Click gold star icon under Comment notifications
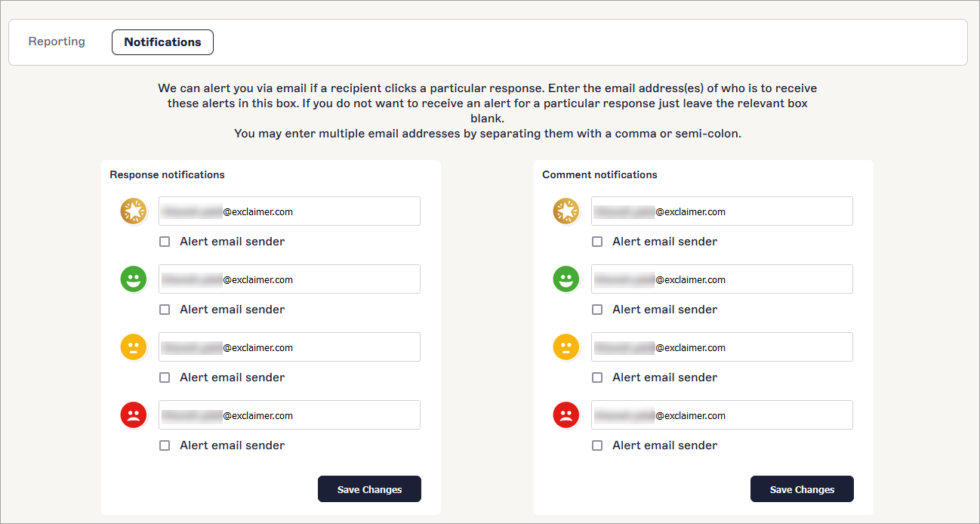The width and height of the screenshot is (980, 524). tap(566, 211)
